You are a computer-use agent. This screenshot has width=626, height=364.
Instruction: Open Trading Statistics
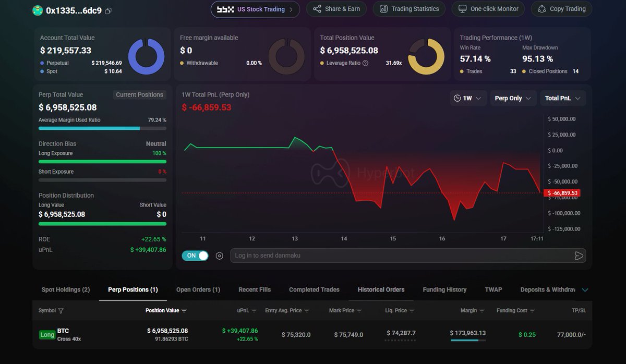tap(410, 9)
